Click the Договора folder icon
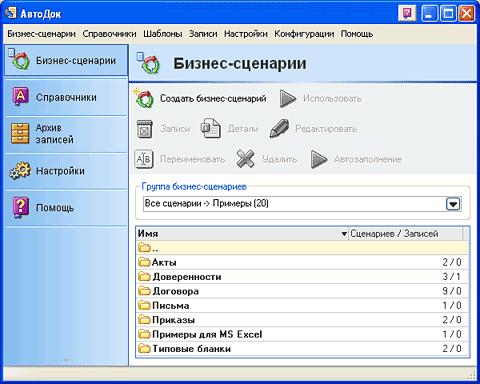The image size is (480, 384). point(144,291)
